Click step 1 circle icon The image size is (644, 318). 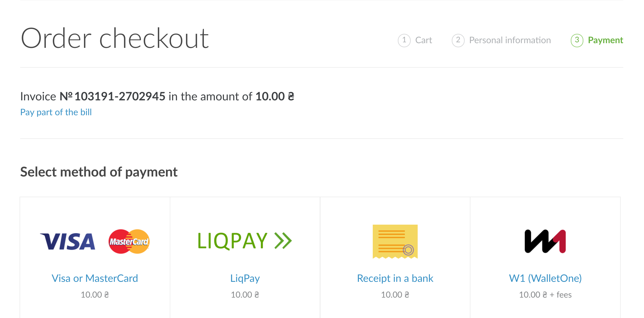coord(404,40)
